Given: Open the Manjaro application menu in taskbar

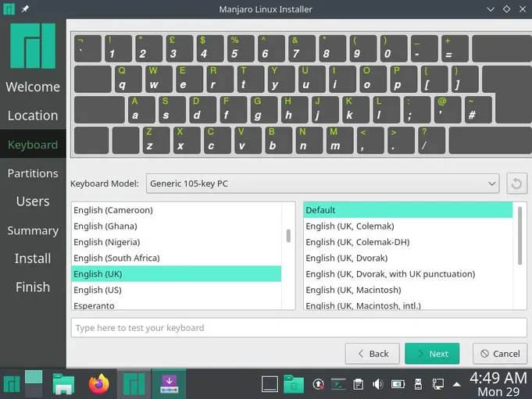Looking at the screenshot, I should click(12, 383).
